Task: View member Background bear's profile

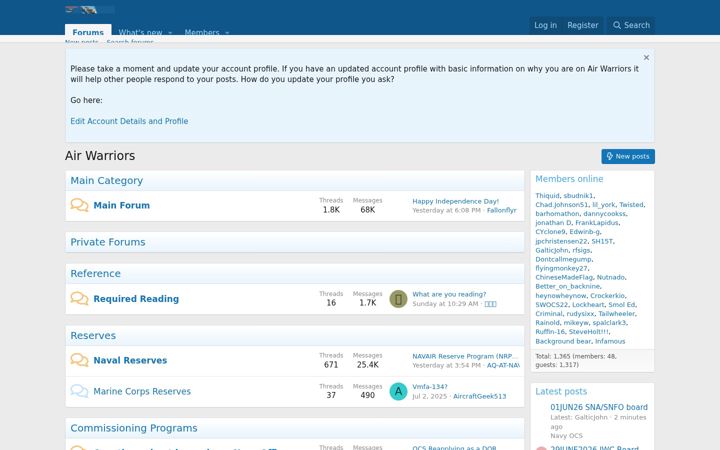Action: click(563, 341)
